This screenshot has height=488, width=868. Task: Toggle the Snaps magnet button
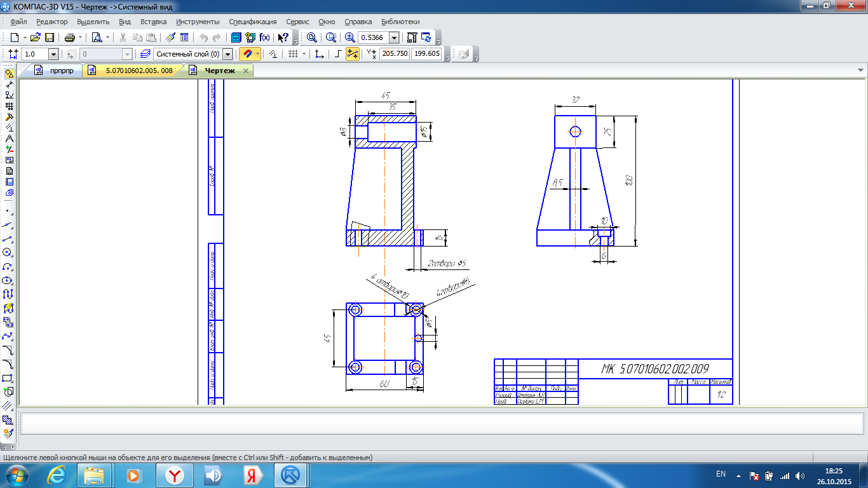pyautogui.click(x=247, y=55)
